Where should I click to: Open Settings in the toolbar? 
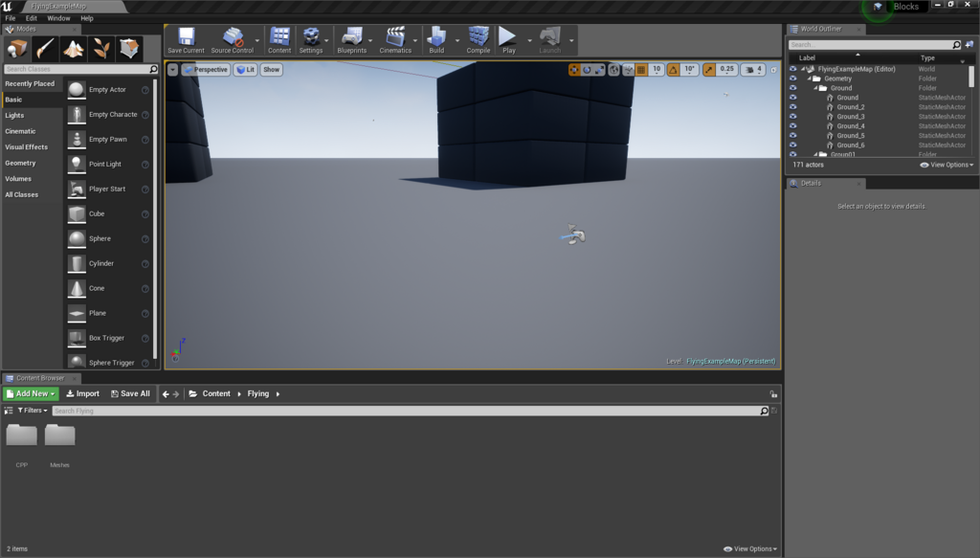pos(311,40)
